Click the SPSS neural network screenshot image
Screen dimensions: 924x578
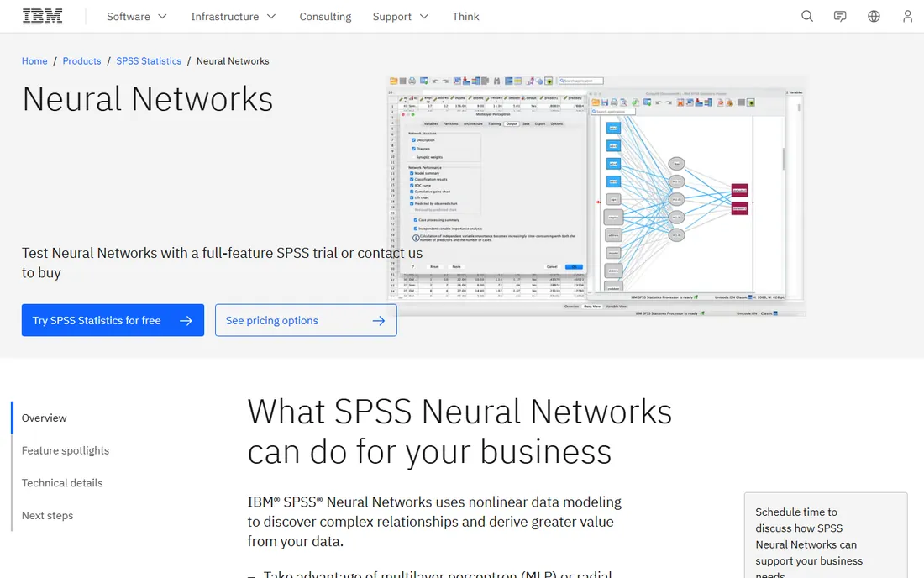(596, 197)
